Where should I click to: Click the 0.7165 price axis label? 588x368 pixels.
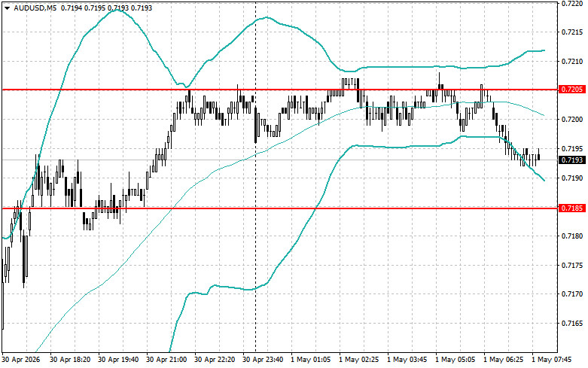coord(572,324)
